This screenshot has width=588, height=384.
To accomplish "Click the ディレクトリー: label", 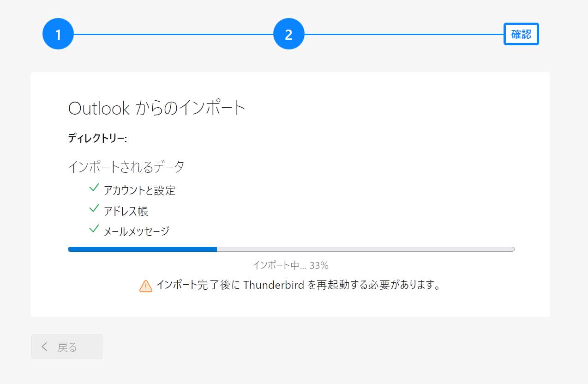I will tap(97, 138).
